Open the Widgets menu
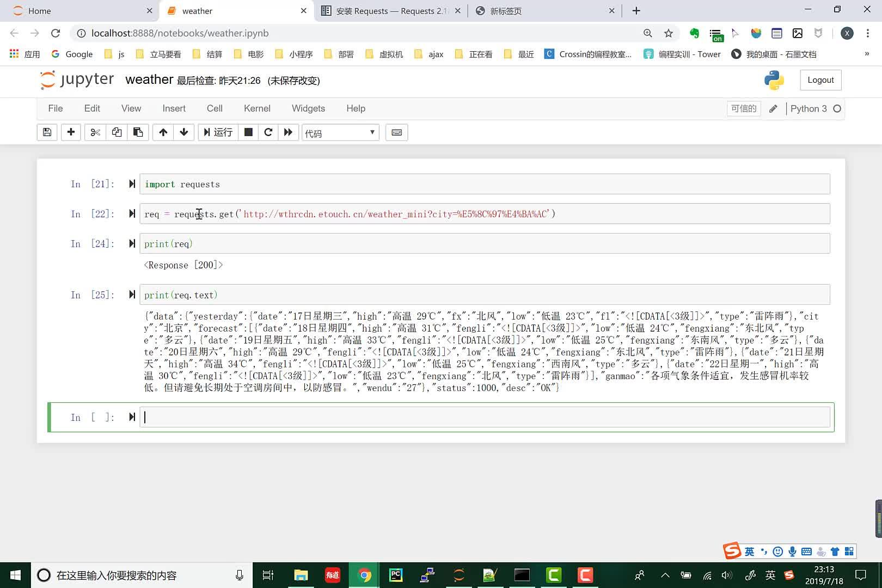 pyautogui.click(x=308, y=108)
